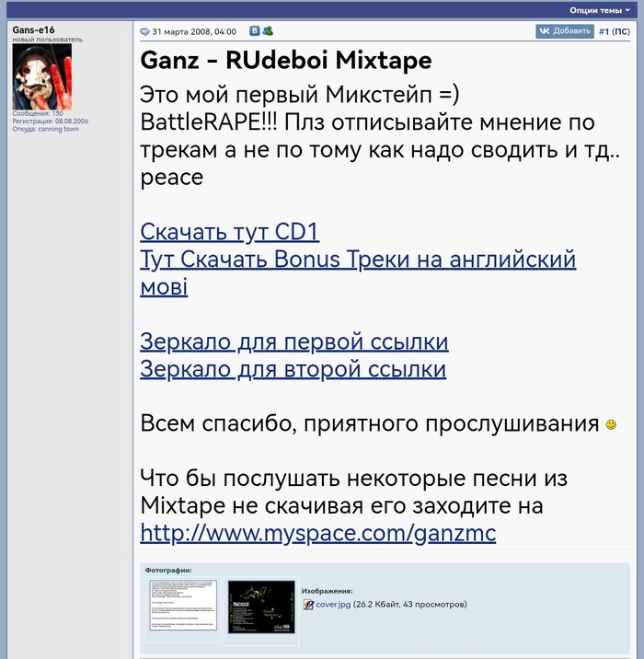This screenshot has width=644, height=659.
Task: Click the Фотографии: heading
Action: pos(168,571)
